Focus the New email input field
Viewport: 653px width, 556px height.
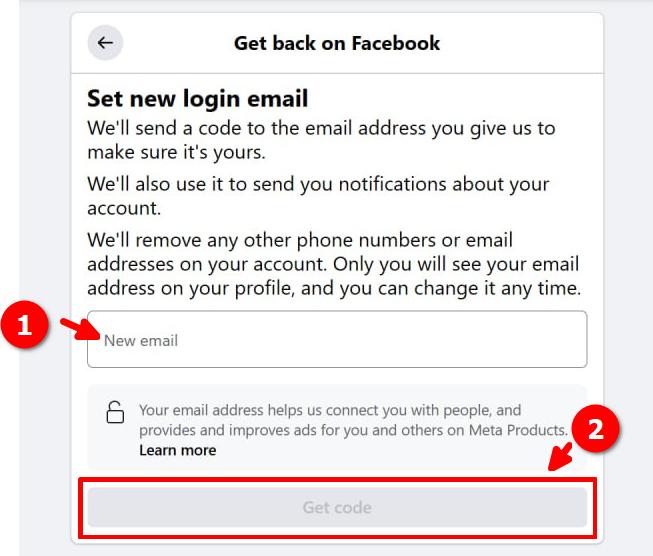click(337, 339)
